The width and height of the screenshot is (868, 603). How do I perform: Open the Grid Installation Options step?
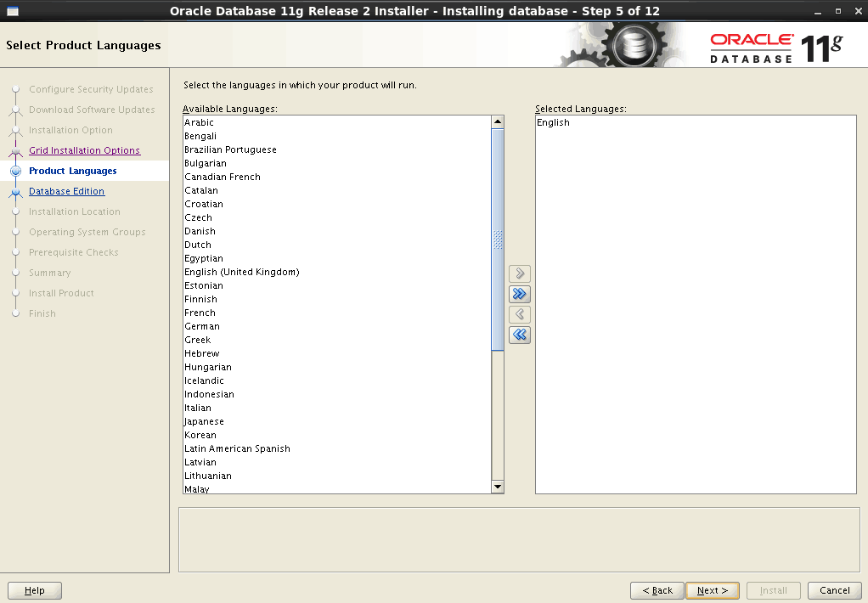tap(84, 150)
